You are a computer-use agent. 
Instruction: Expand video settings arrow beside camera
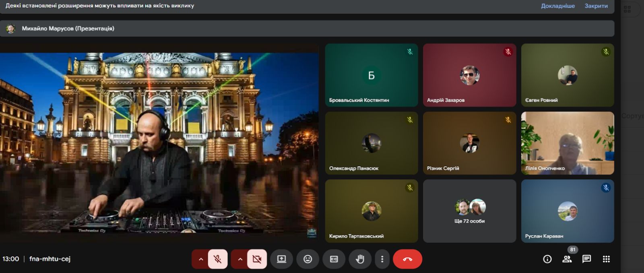tap(240, 259)
